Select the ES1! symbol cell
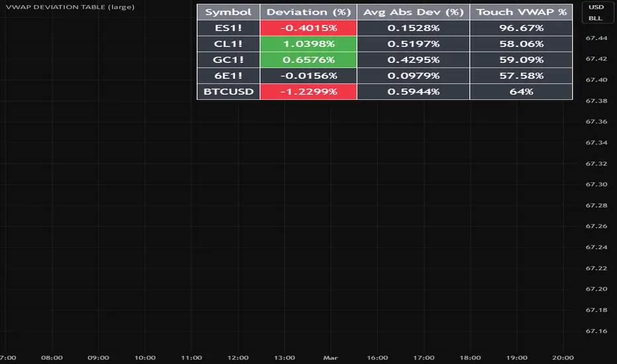Image resolution: width=617 pixels, height=364 pixels. (x=228, y=28)
